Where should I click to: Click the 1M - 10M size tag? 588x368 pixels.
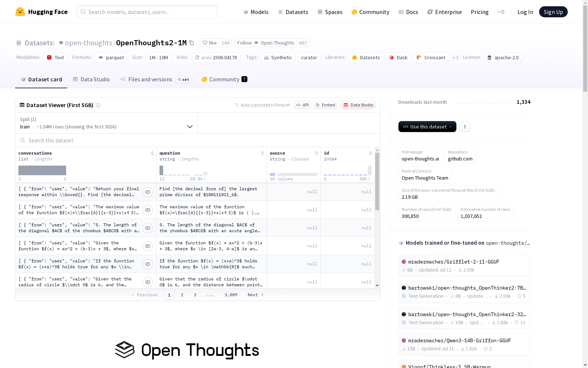tap(158, 57)
